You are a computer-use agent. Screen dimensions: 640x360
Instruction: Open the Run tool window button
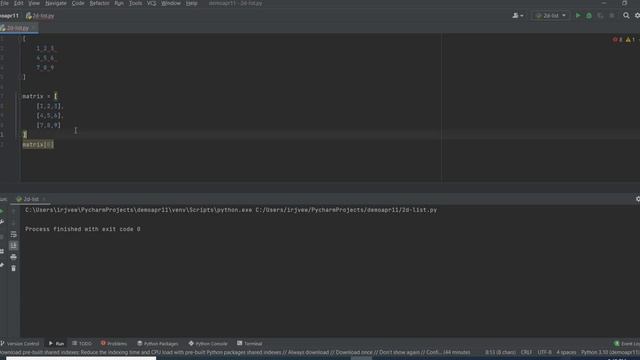pos(56,344)
